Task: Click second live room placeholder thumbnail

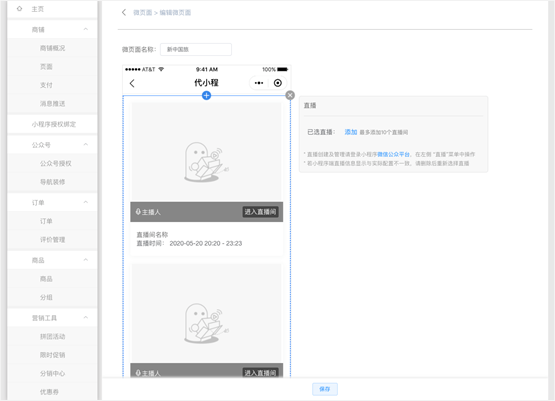Action: click(x=207, y=313)
